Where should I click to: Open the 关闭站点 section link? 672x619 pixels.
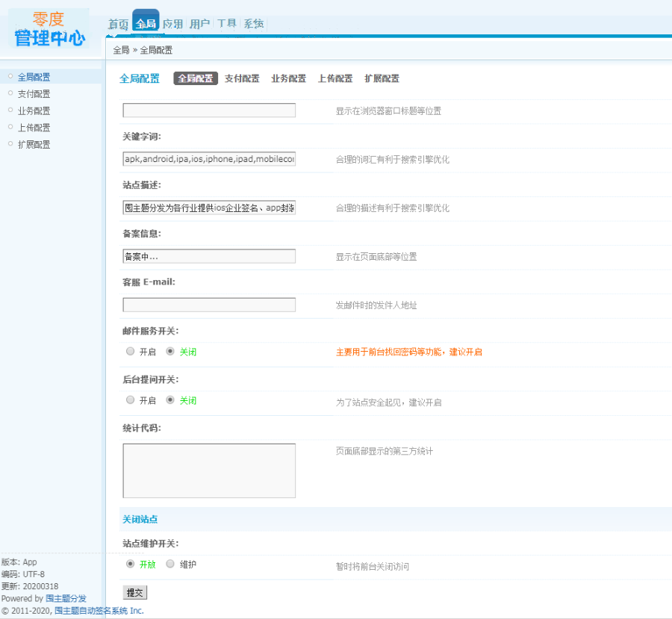click(x=140, y=518)
